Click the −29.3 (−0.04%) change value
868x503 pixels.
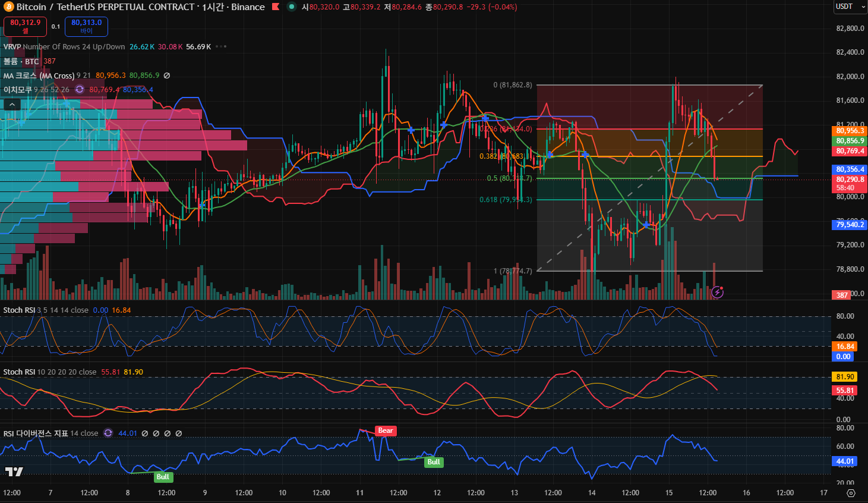click(x=492, y=7)
